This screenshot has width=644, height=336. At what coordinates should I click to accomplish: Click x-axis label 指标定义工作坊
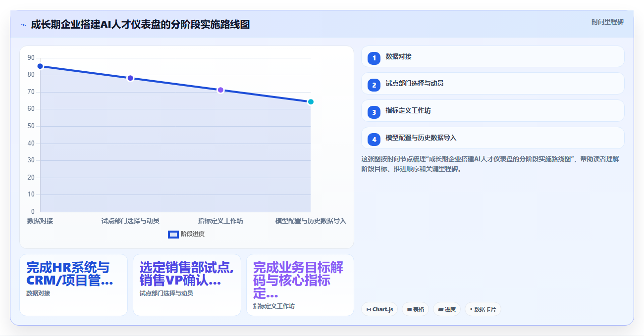click(x=220, y=221)
